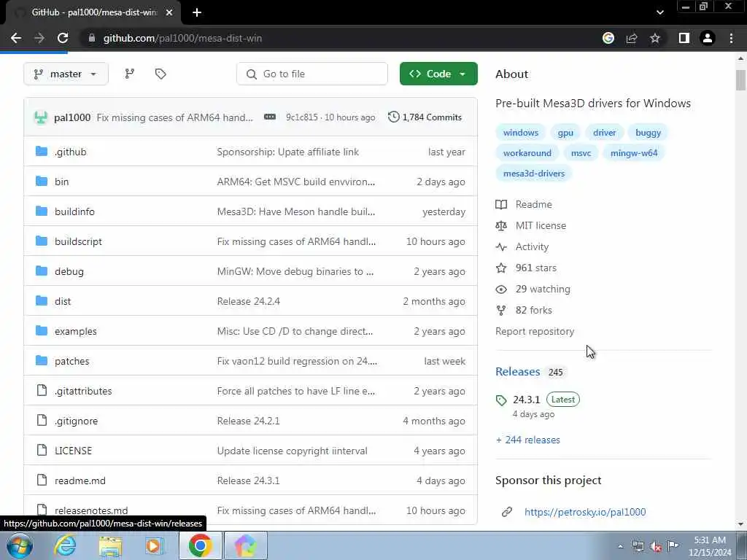This screenshot has height=560, width=747.
Task: Reload the GitHub page
Action: point(63,38)
